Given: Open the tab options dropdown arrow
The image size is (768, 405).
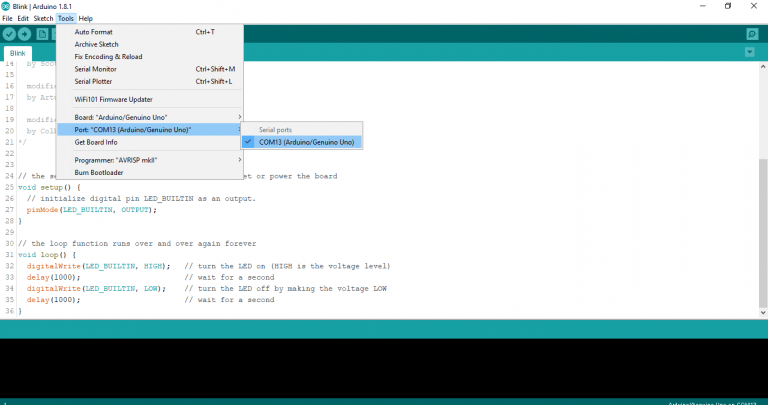Looking at the screenshot, I should click(x=749, y=52).
